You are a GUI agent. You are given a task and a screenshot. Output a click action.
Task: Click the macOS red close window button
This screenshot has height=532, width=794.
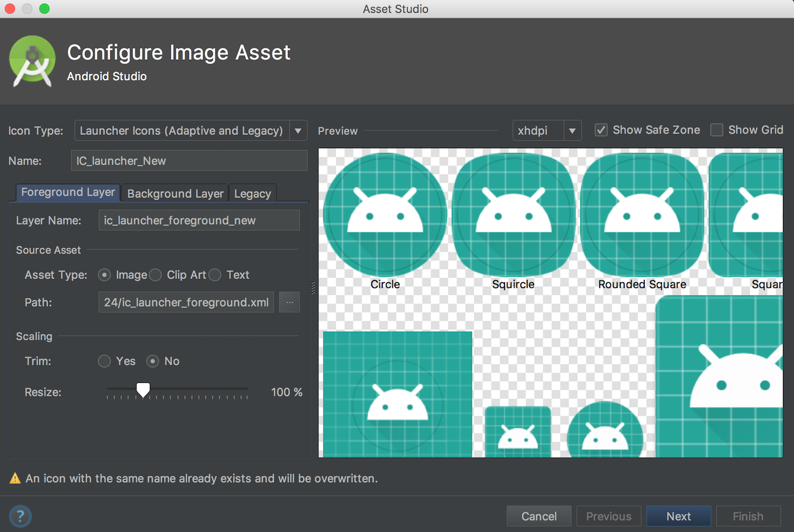[10, 8]
